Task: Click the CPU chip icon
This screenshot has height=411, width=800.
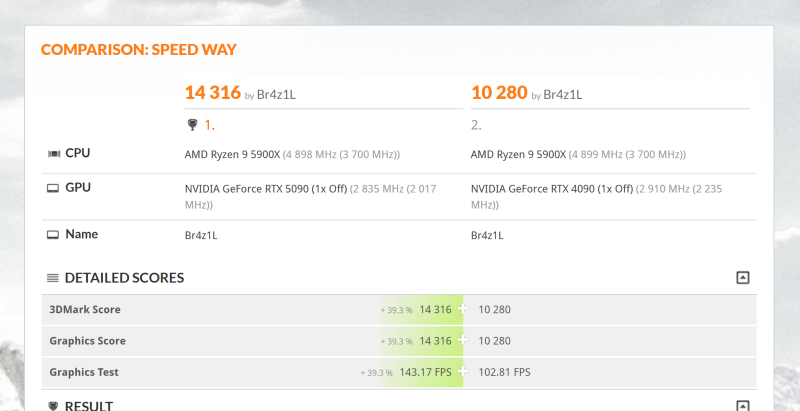Action: pyautogui.click(x=53, y=154)
